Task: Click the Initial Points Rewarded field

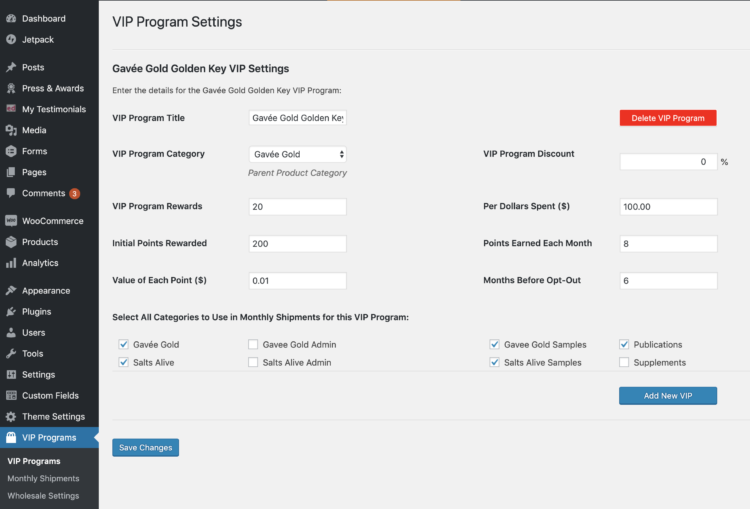Action: tap(298, 244)
